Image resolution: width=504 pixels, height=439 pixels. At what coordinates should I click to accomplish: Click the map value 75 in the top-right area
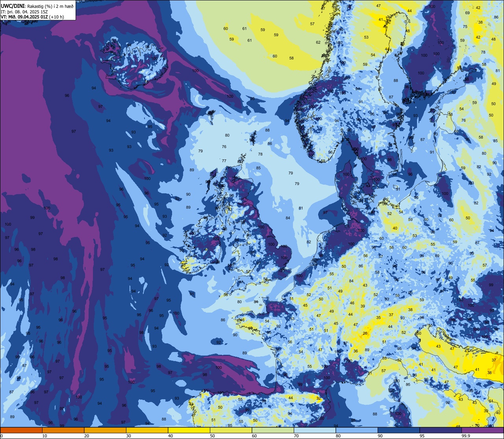[465, 26]
